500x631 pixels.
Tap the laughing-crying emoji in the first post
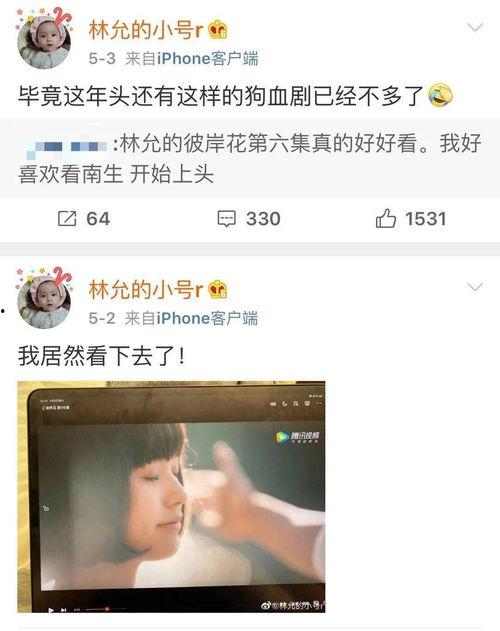[440, 96]
